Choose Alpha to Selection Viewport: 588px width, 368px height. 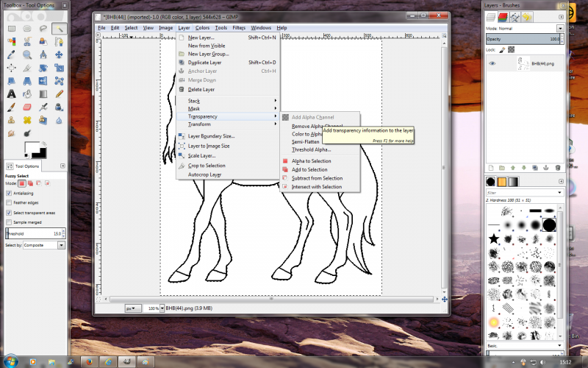pyautogui.click(x=320, y=160)
